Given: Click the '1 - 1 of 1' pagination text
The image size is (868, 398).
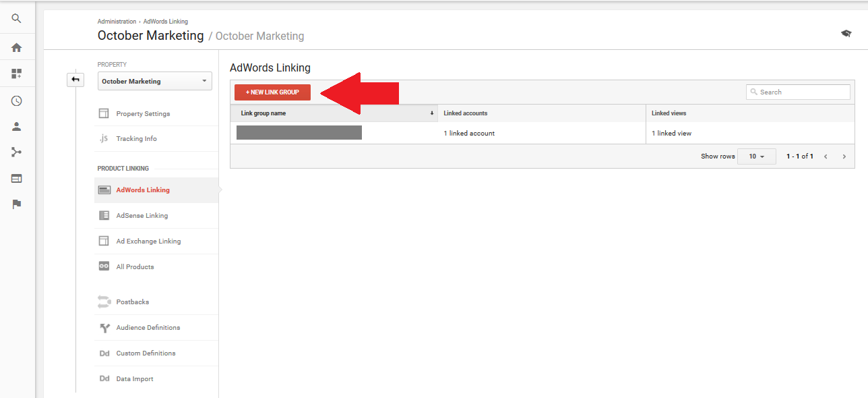Looking at the screenshot, I should pyautogui.click(x=800, y=157).
